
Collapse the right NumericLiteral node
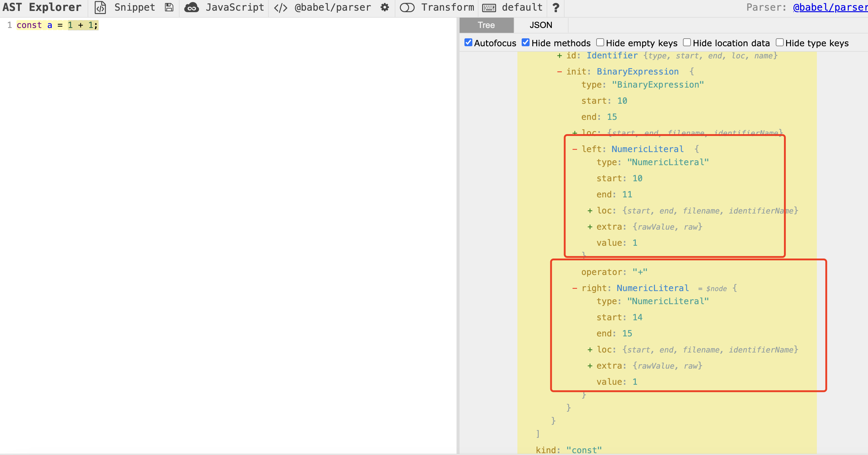coord(575,288)
